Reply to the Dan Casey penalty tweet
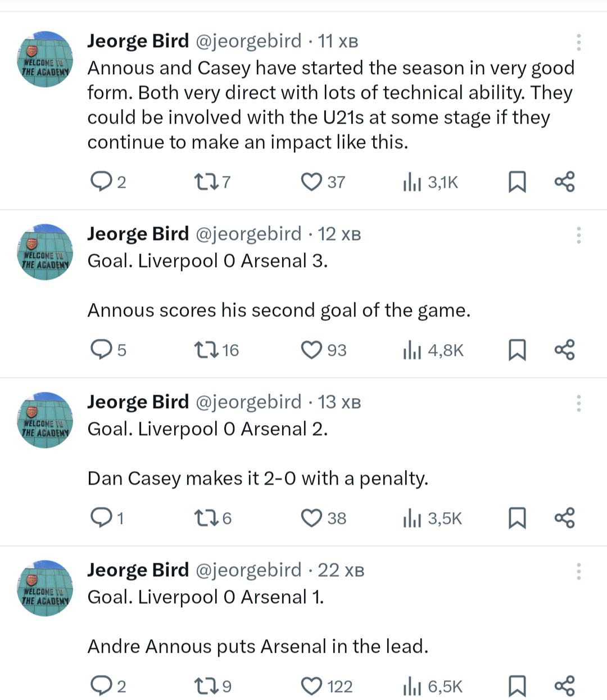The image size is (607, 700). pos(102,518)
